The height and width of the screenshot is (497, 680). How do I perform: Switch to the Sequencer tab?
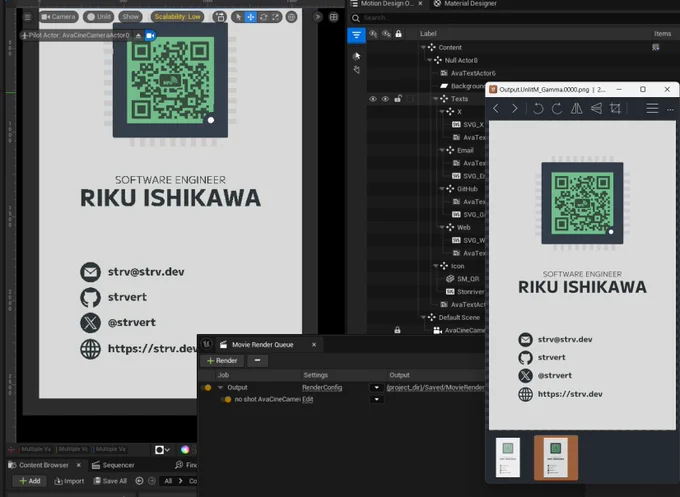pos(113,465)
